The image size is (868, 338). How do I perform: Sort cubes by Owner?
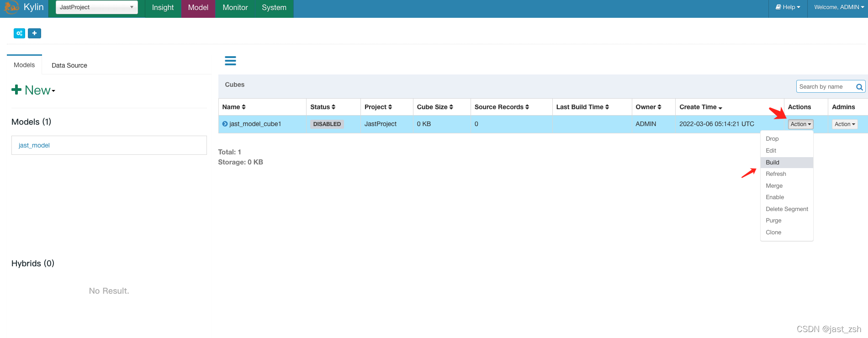tap(648, 107)
